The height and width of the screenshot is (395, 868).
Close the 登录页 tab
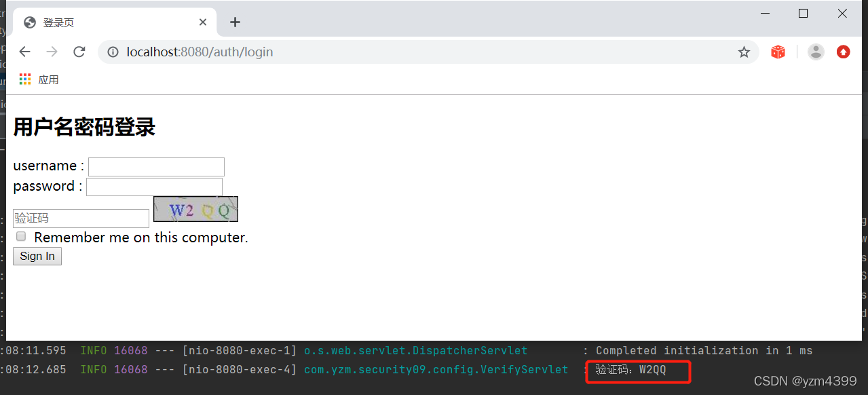(203, 22)
